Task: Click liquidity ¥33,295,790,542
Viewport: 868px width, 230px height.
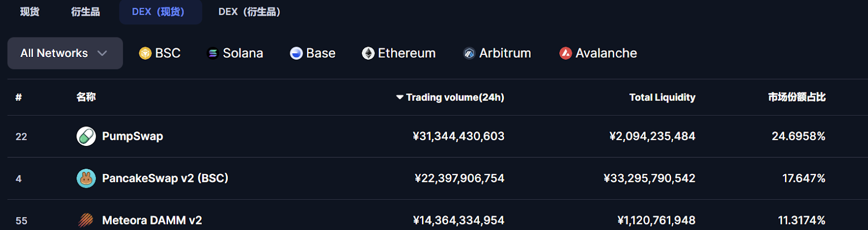Action: click(649, 178)
